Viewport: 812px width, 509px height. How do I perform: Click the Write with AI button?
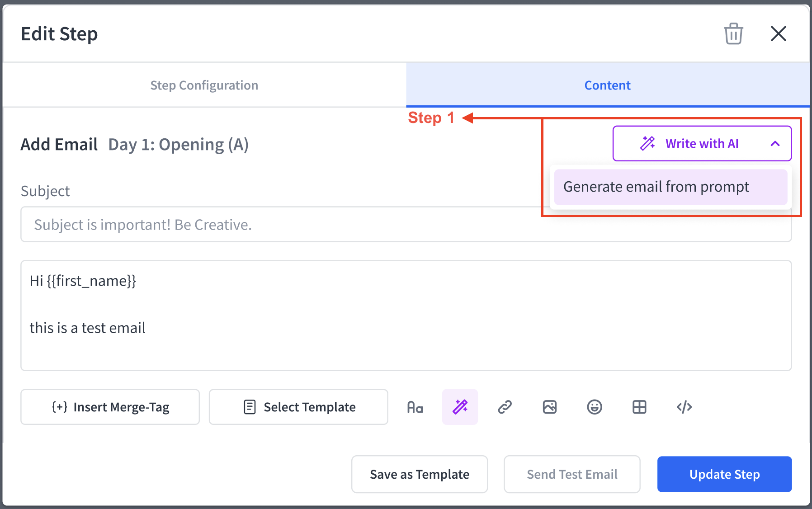click(702, 144)
